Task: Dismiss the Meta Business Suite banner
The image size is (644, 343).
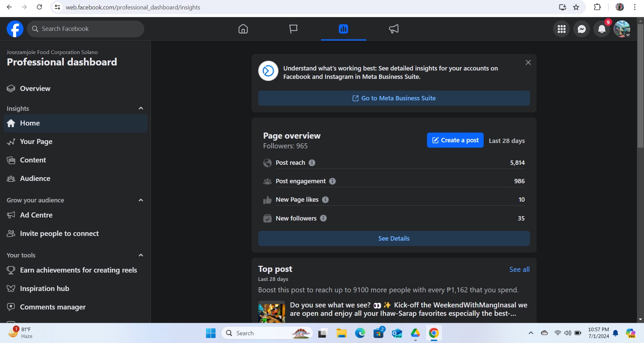Action: [528, 62]
